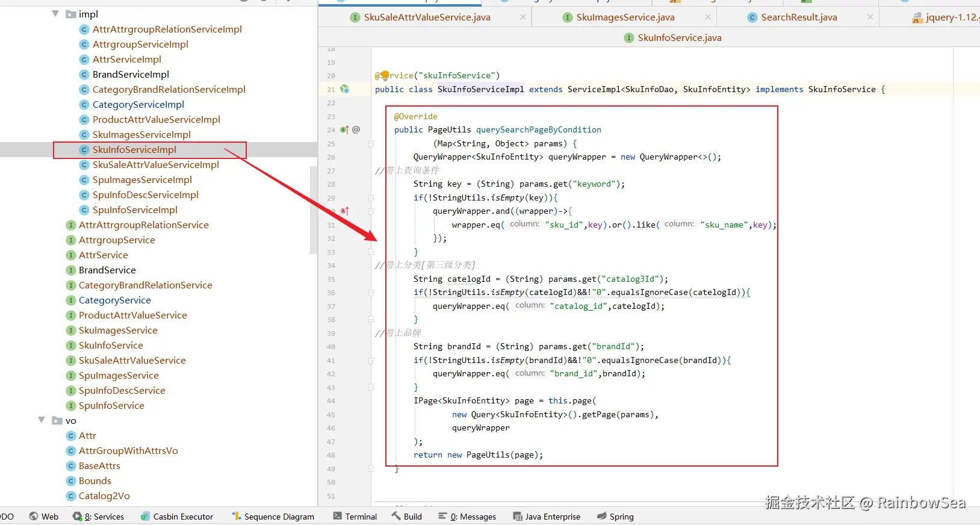The width and height of the screenshot is (980, 525).
Task: Open AttrgroupServiceImpl class file
Action: pyautogui.click(x=140, y=44)
